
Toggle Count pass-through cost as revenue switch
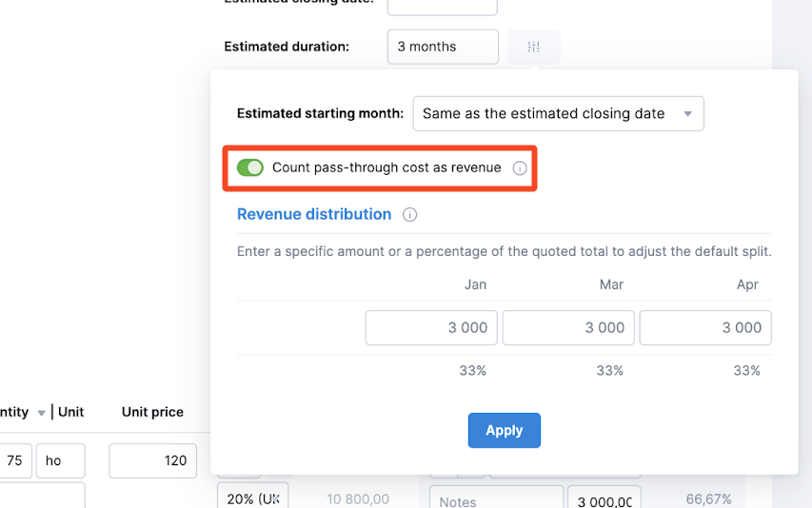pos(250,167)
